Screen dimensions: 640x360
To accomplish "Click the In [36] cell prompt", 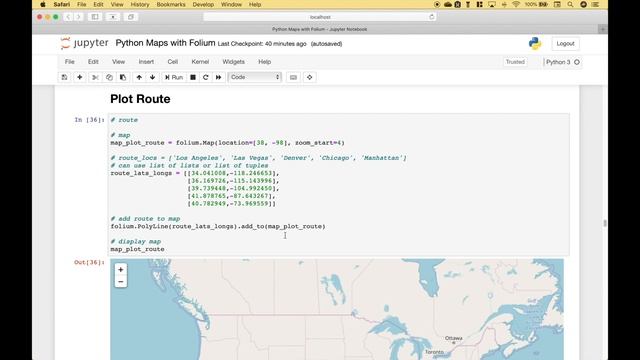I will coord(89,120).
